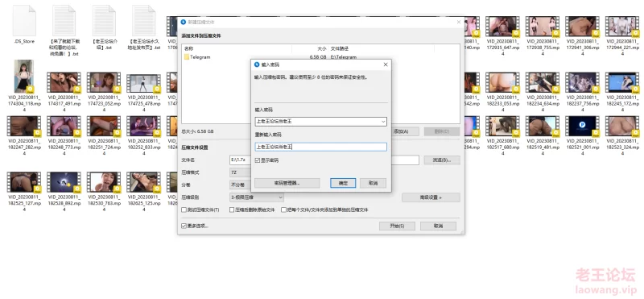
Task: Click the 名称 column header
Action: [188, 48]
